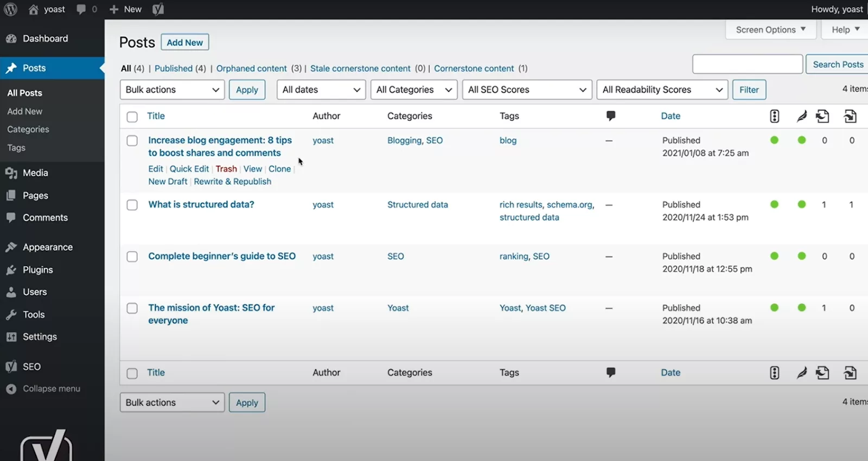Click outgoing internal links icon in top header
This screenshot has width=868, height=461.
point(822,116)
